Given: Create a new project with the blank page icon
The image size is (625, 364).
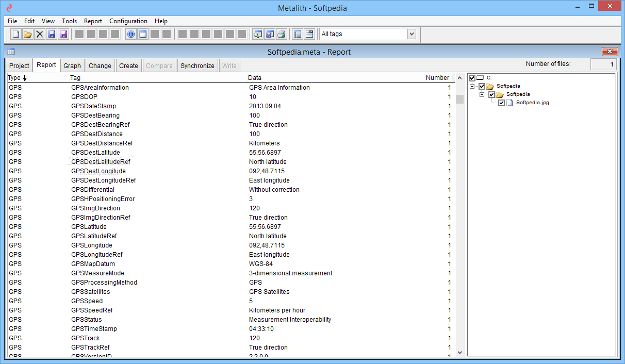Looking at the screenshot, I should point(16,35).
